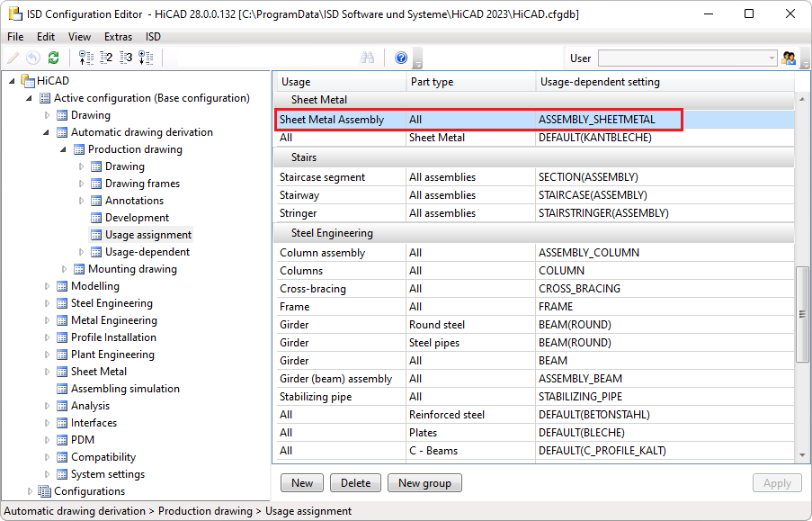This screenshot has height=521, width=812.
Task: Click the ISD Configuration Editor title bar icon
Action: 15,14
